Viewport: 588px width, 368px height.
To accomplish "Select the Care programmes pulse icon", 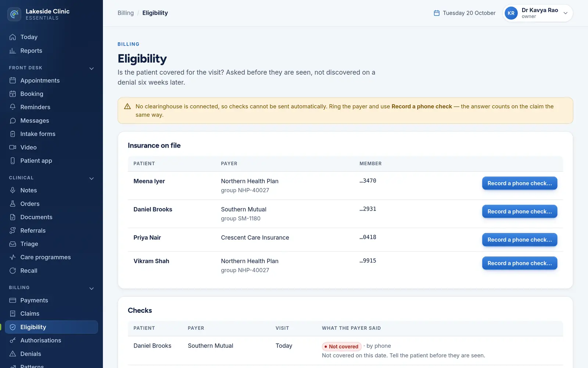I will pos(12,257).
